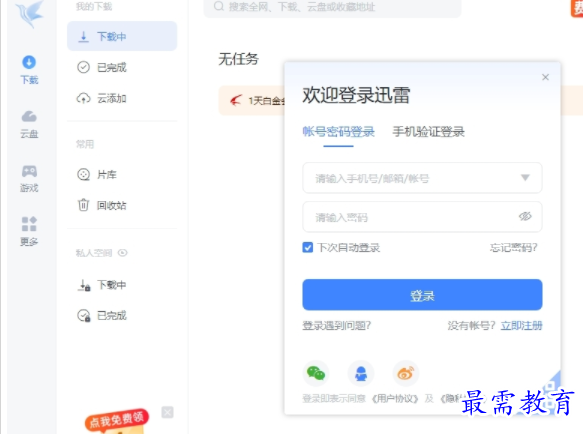Viewport: 583px width, 434px height.
Task: Log in with Weibo icon
Action: click(x=406, y=373)
